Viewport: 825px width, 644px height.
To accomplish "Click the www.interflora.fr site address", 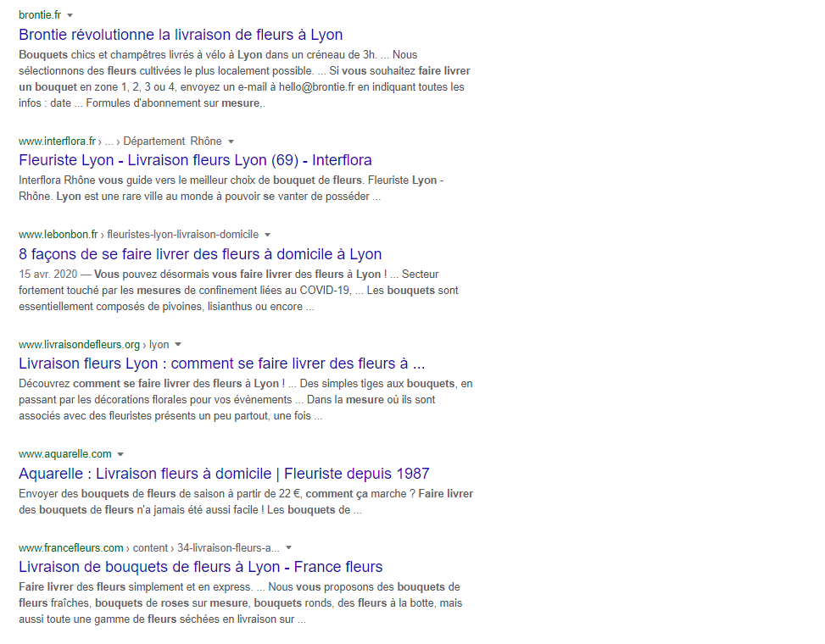I will 58,141.
